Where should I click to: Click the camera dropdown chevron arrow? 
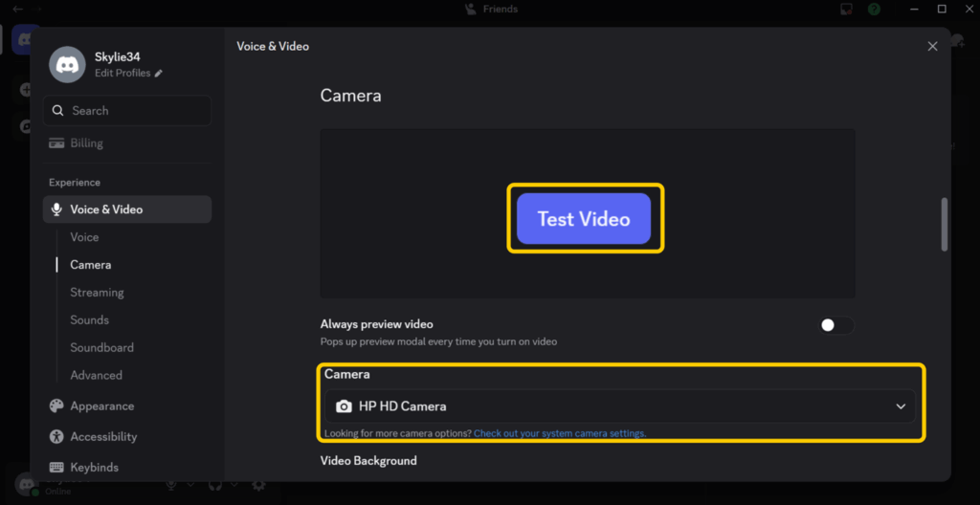[901, 406]
